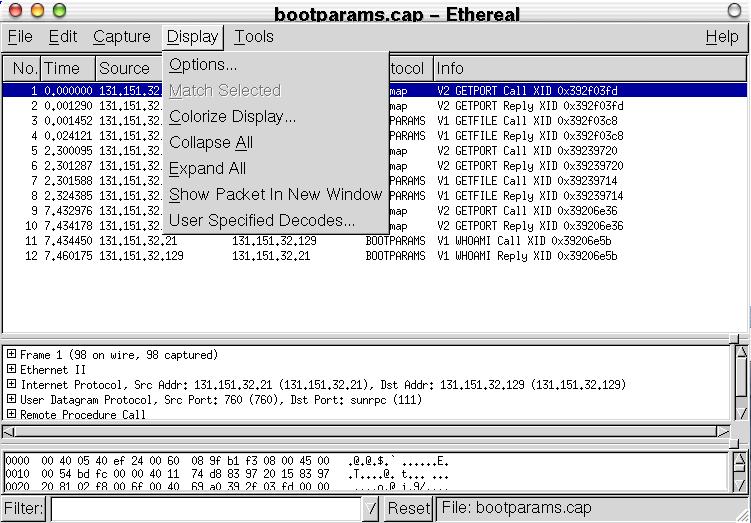
Task: Open the Help menu
Action: pos(722,37)
